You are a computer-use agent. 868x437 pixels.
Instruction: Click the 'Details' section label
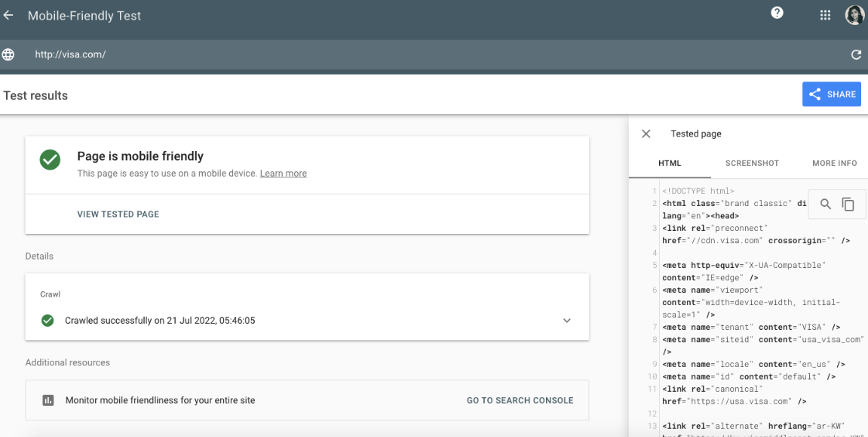point(39,257)
